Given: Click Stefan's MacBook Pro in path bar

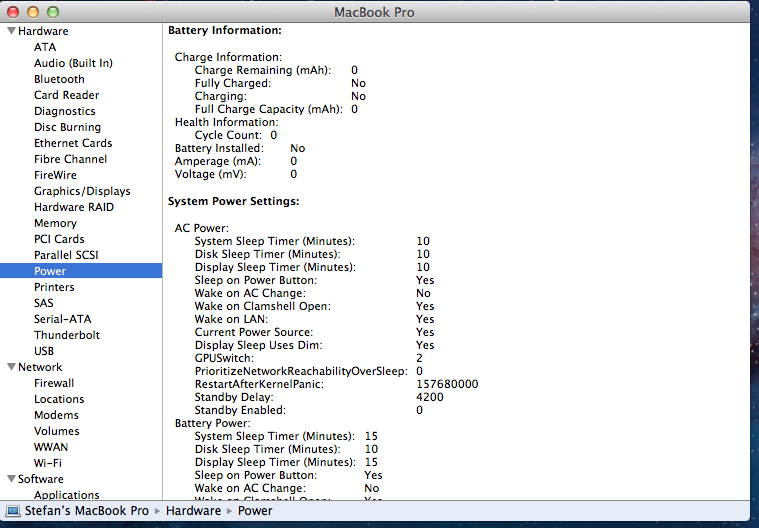Looking at the screenshot, I should click(87, 511).
